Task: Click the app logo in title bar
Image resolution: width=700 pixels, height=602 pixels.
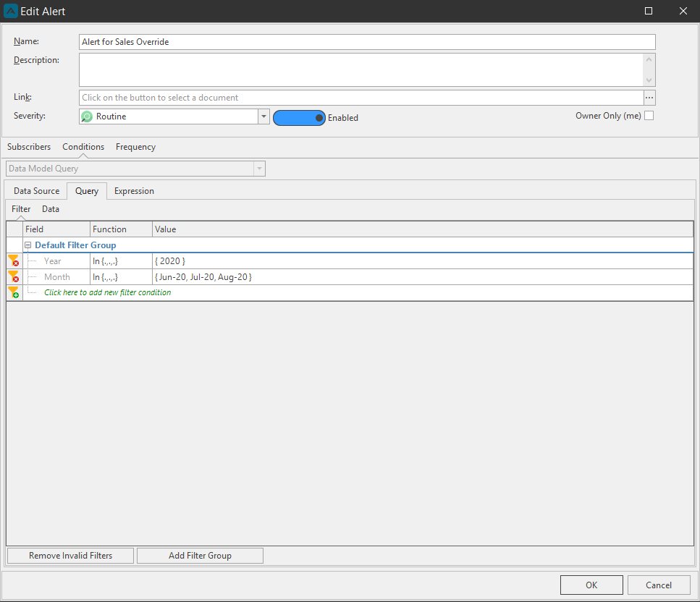Action: pos(10,11)
